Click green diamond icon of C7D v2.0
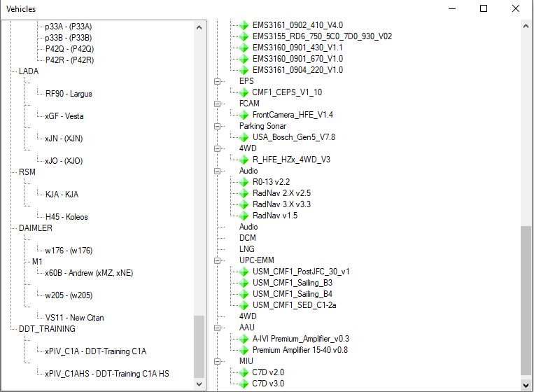 244,372
